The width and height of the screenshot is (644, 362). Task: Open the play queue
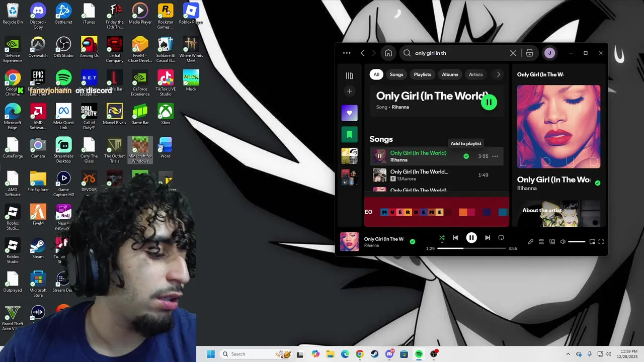tap(541, 242)
